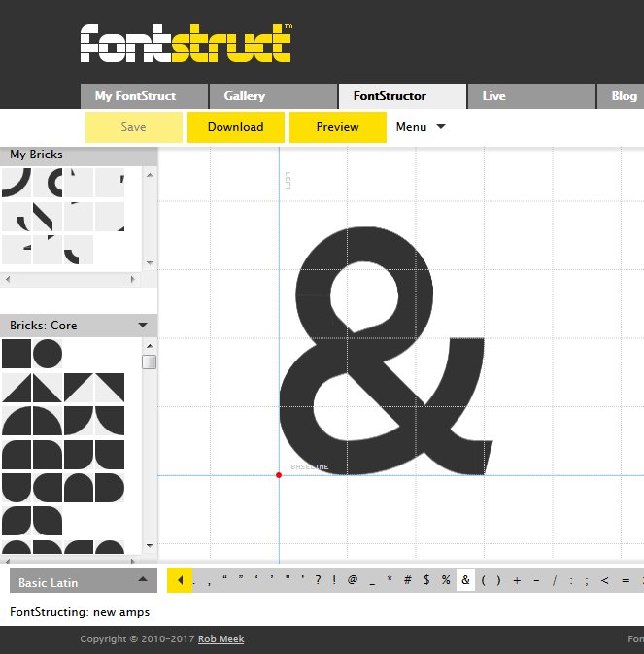
Task: Select square brick with rounded top-right corner
Action: click(48, 455)
